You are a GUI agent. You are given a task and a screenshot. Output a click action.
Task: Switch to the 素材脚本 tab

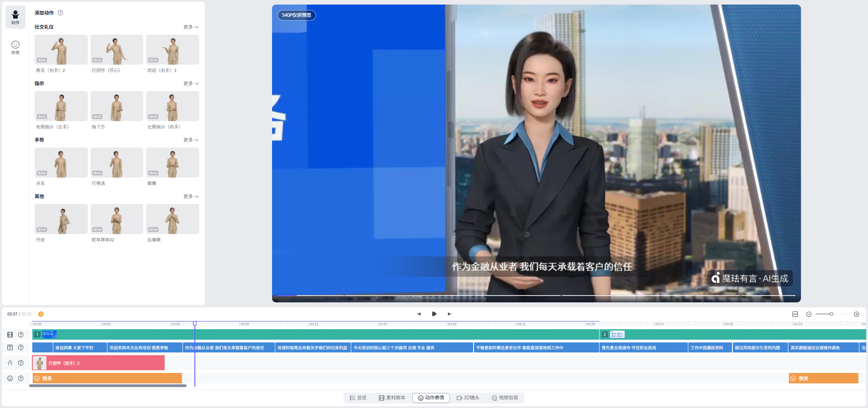[x=392, y=398]
